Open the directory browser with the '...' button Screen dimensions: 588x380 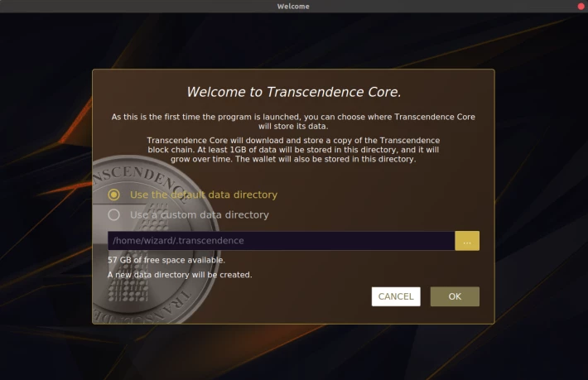coord(467,241)
